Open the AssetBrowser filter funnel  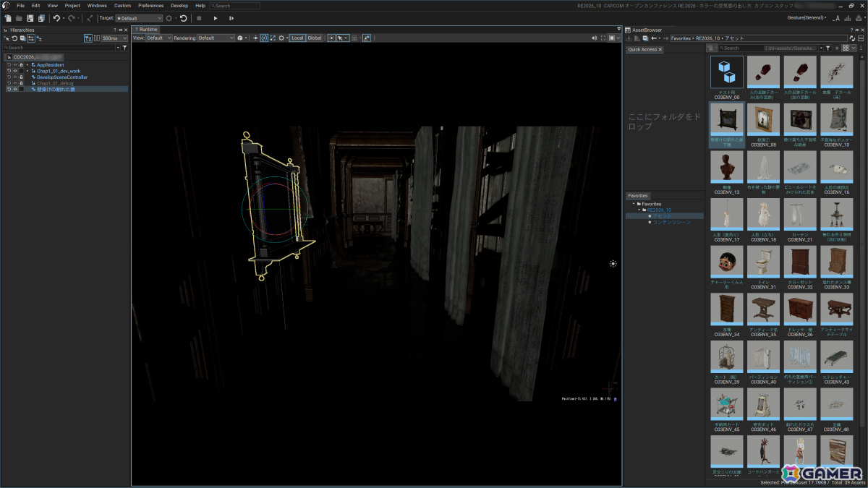(x=827, y=48)
